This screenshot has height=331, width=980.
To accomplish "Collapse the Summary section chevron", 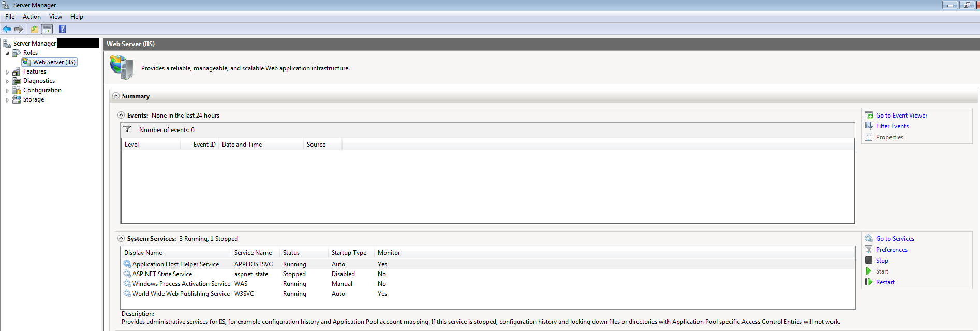I will click(x=116, y=96).
